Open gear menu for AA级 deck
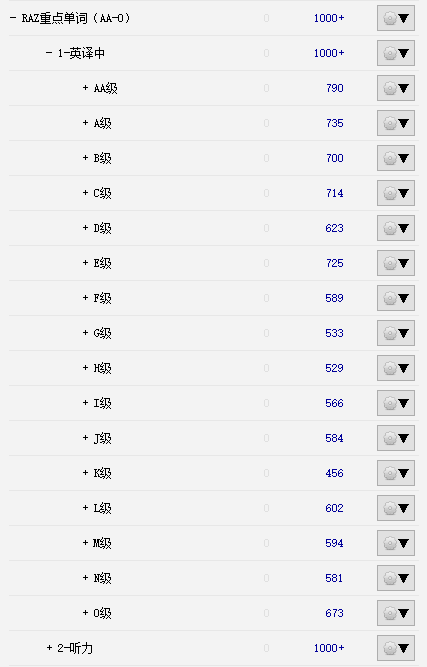Viewport: 427px width, 667px height. click(x=396, y=88)
